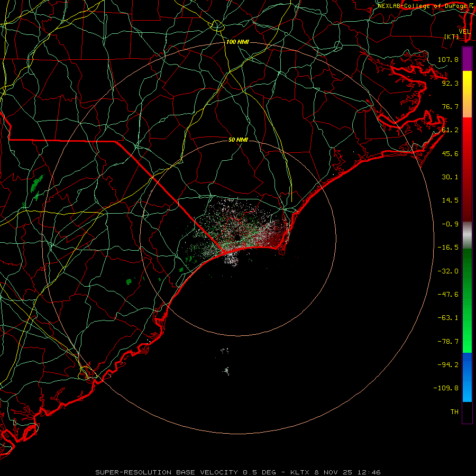
Task: Click the -0.9 scale value
Action: (x=450, y=224)
